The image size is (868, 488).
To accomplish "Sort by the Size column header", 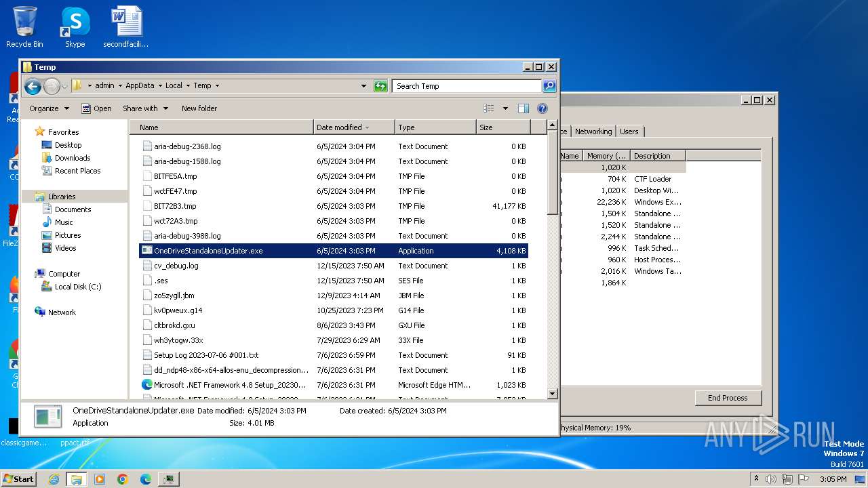I will coord(503,127).
